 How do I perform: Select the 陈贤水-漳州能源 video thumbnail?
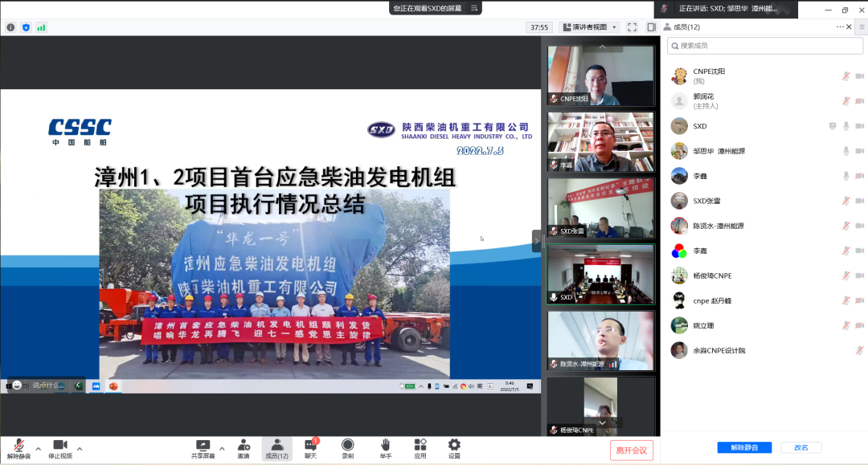click(x=600, y=341)
